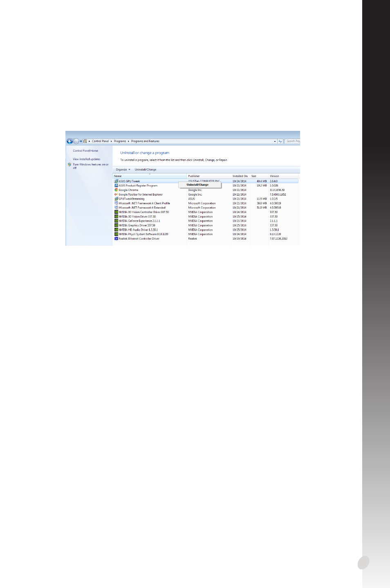The width and height of the screenshot is (390, 588).
Task: Open Turn Windows features on or off
Action: (91, 166)
